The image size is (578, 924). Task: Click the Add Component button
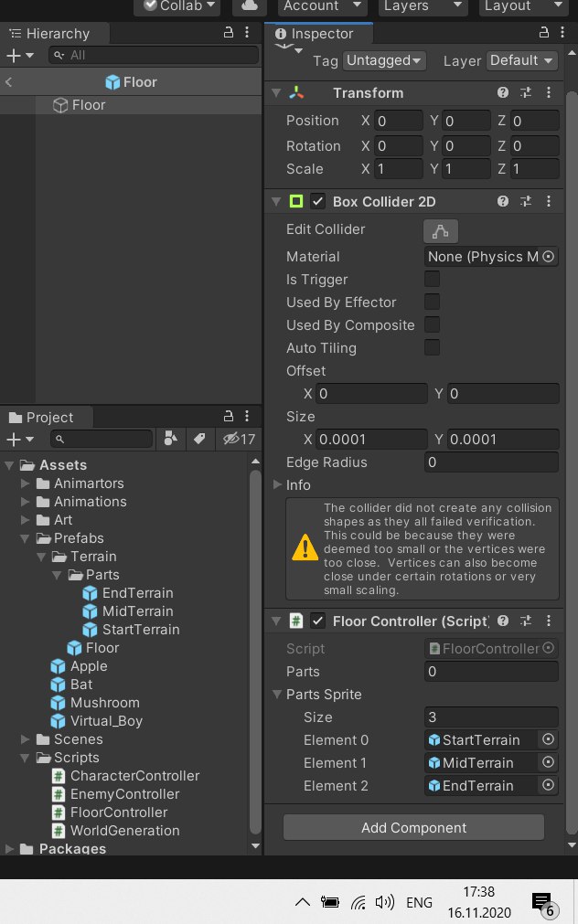(x=413, y=827)
